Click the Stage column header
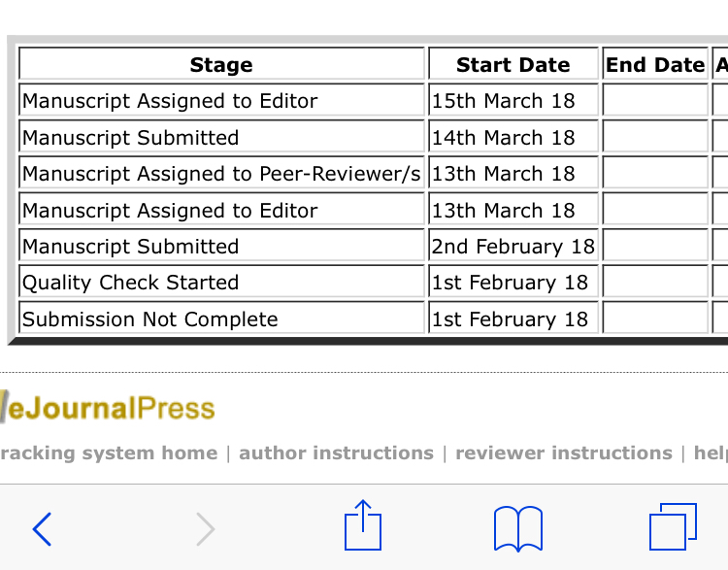The height and width of the screenshot is (570, 728). (221, 65)
